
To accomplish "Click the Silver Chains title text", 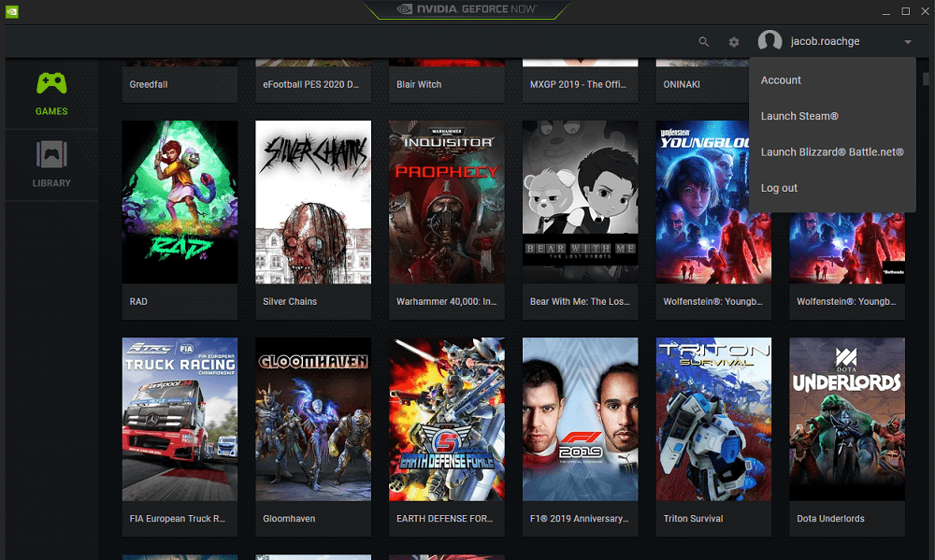I will (x=290, y=301).
